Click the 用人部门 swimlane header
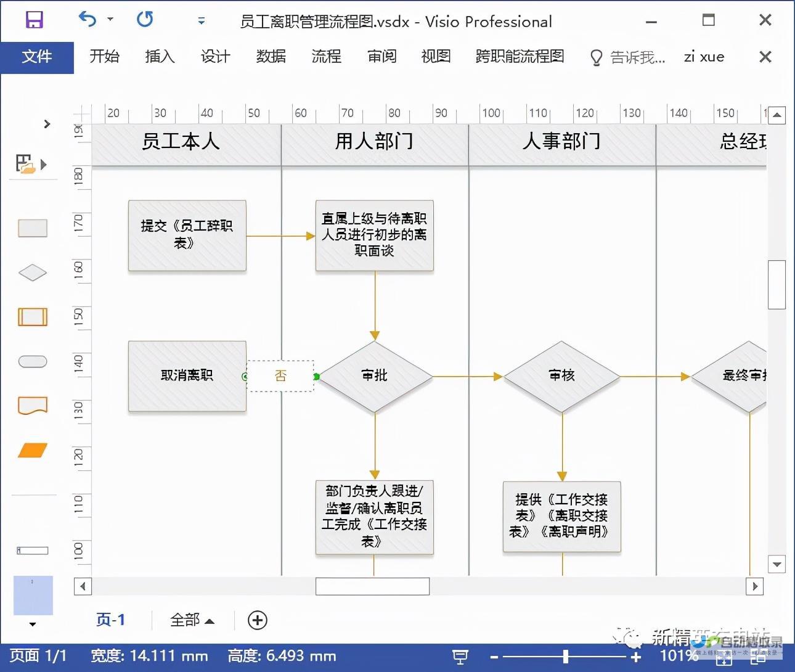 (375, 144)
